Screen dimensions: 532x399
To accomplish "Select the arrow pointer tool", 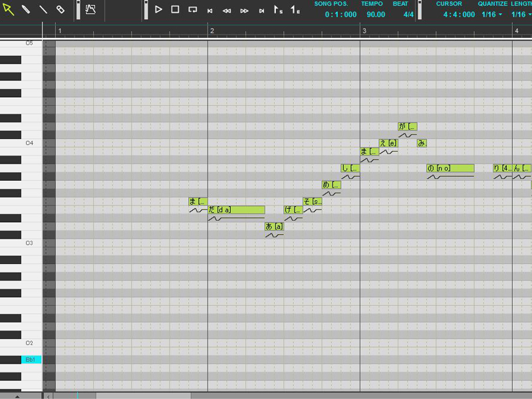I will pyautogui.click(x=9, y=10).
